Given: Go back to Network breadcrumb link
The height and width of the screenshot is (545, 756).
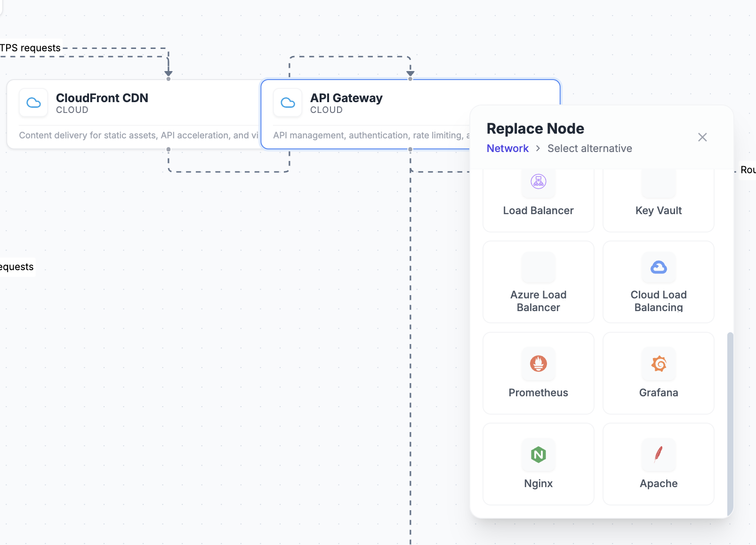Looking at the screenshot, I should pyautogui.click(x=507, y=148).
